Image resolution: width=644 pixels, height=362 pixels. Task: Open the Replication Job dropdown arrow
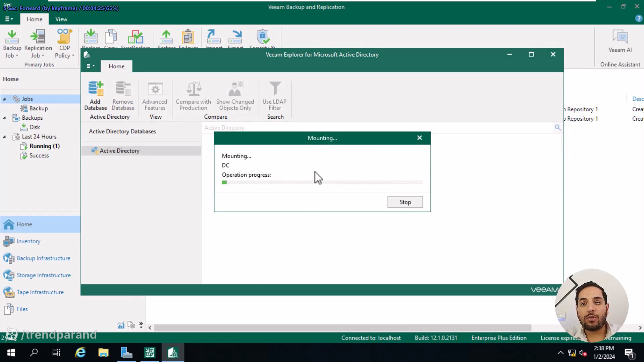point(43,56)
